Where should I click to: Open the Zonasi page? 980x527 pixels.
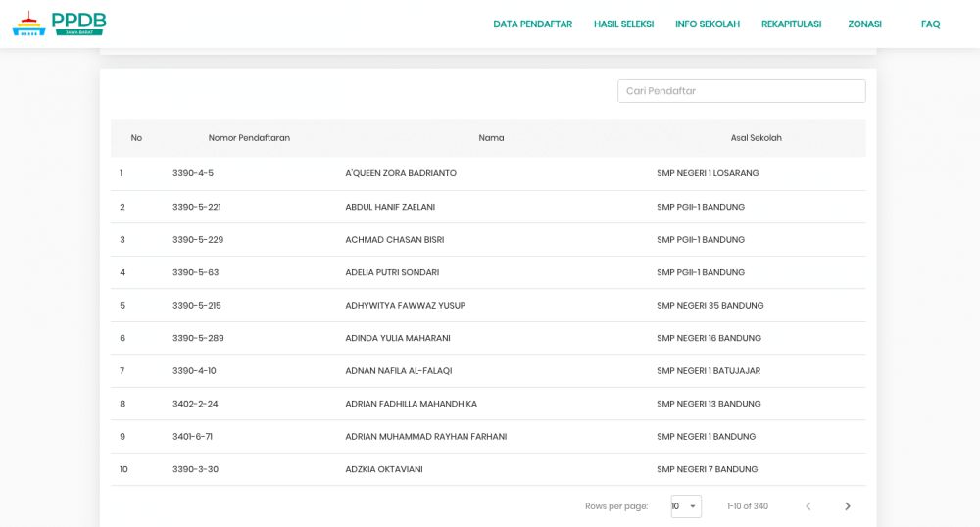864,24
